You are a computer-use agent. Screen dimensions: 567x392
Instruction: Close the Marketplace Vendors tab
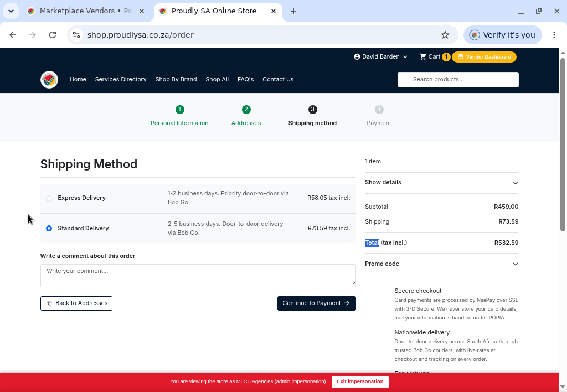click(142, 11)
